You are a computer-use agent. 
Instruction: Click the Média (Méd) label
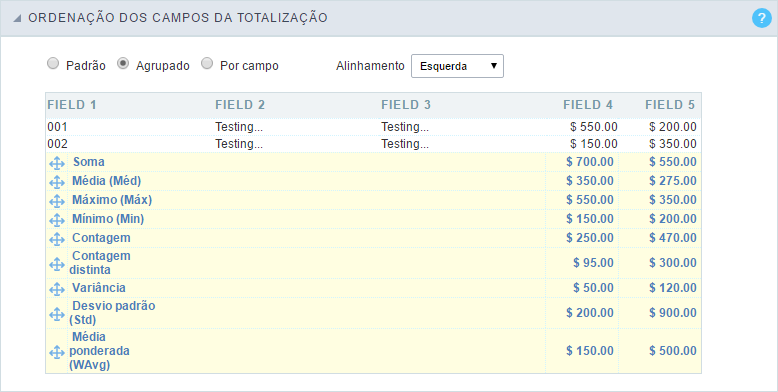[x=107, y=181]
